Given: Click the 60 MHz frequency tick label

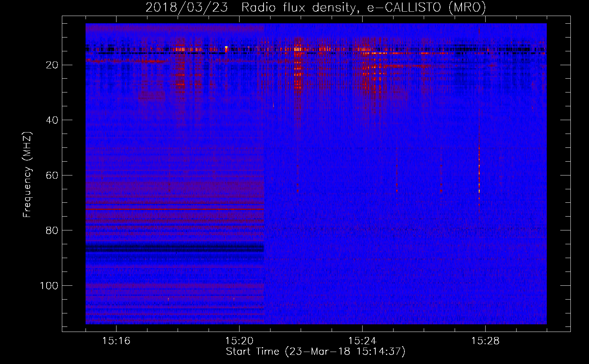Looking at the screenshot, I should [x=52, y=175].
